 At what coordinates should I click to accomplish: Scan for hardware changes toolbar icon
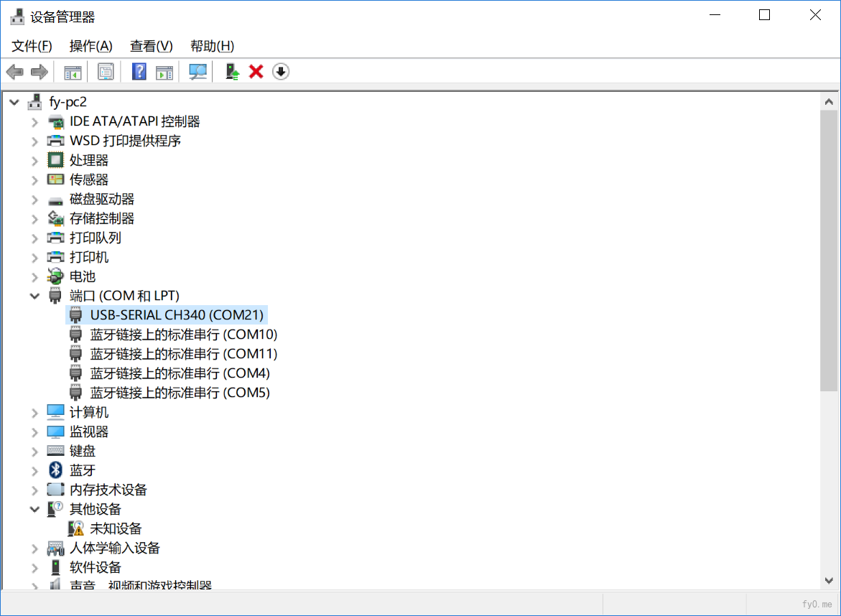(198, 71)
